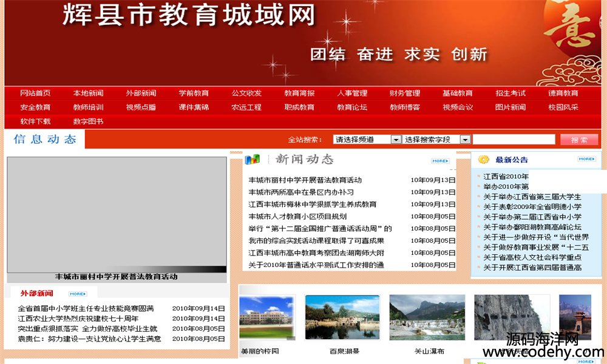Image resolution: width=607 pixels, height=364 pixels.
Task: Go to 德育教育 section
Action: pyautogui.click(x=563, y=93)
